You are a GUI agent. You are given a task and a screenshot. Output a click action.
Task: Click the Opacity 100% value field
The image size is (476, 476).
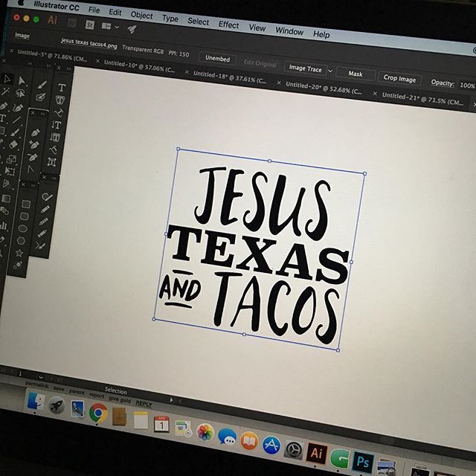[x=467, y=86]
